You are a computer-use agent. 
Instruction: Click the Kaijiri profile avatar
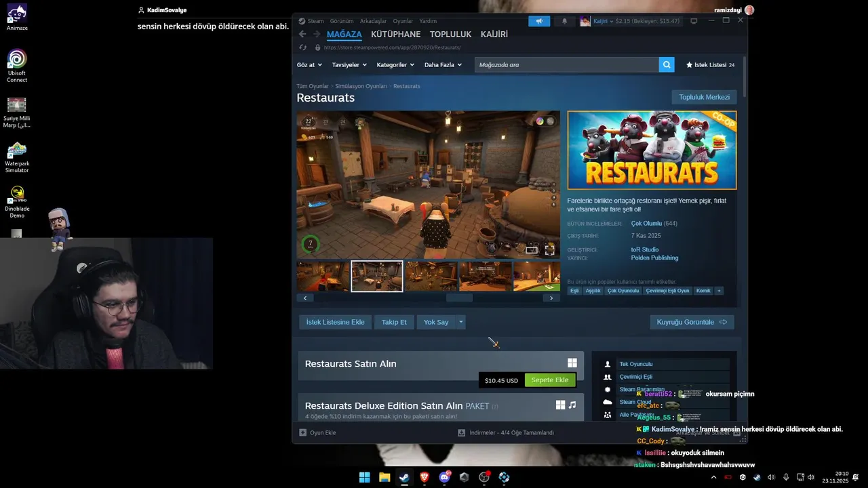coord(585,21)
